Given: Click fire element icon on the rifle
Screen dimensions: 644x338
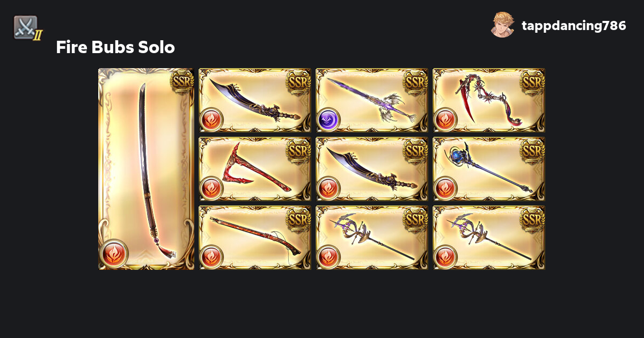Looking at the screenshot, I should [x=211, y=256].
